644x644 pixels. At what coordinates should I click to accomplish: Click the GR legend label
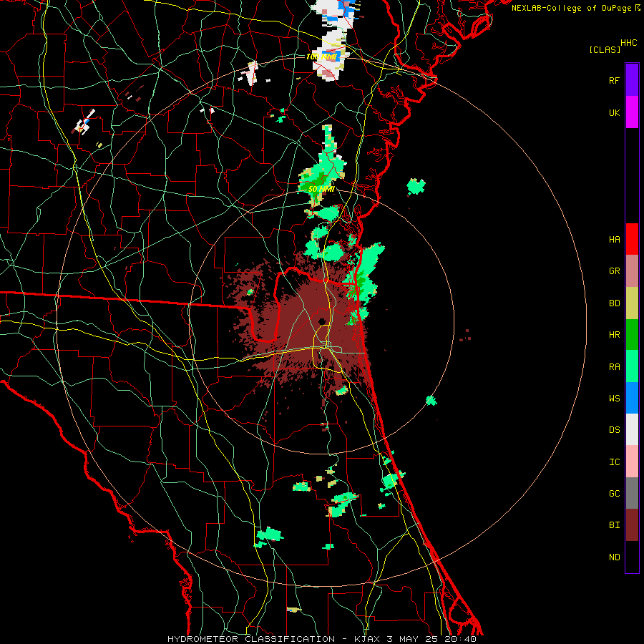pos(614,271)
